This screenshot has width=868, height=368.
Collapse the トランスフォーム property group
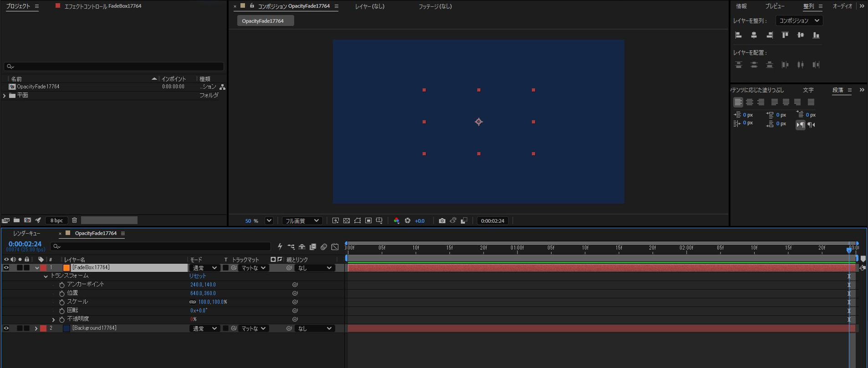pyautogui.click(x=46, y=276)
